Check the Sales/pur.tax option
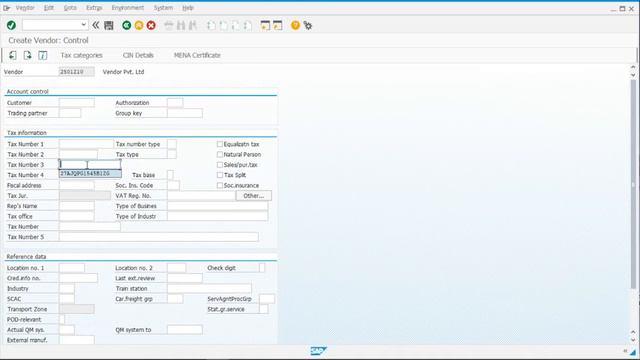640x360 pixels. (220, 164)
